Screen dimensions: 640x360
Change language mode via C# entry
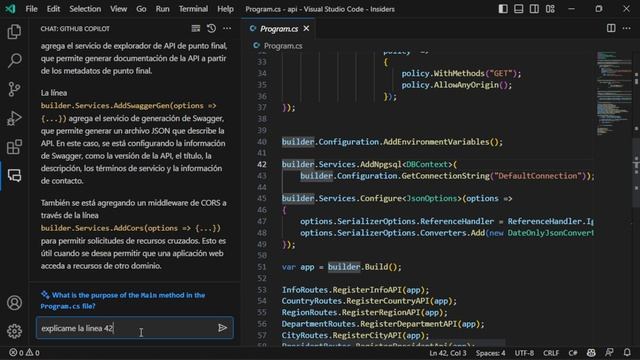coord(573,353)
